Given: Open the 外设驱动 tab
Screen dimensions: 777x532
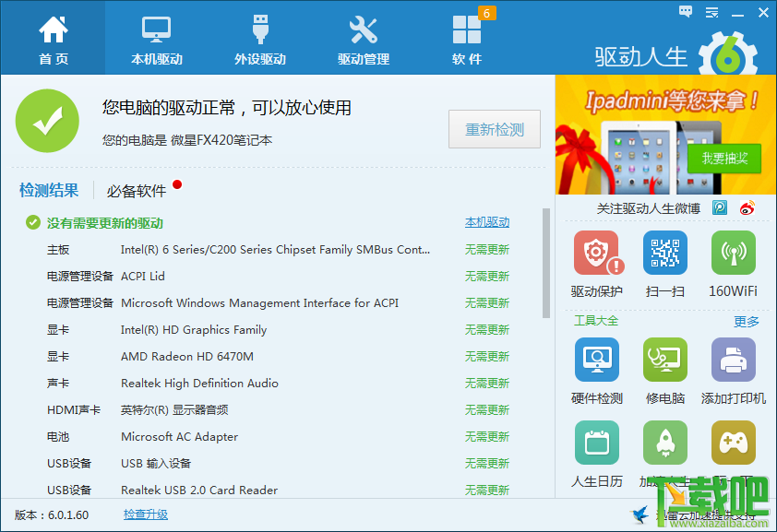Looking at the screenshot, I should pos(260,38).
